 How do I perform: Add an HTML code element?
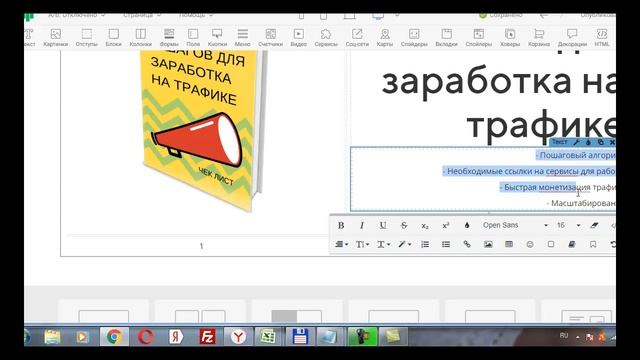[x=602, y=37]
